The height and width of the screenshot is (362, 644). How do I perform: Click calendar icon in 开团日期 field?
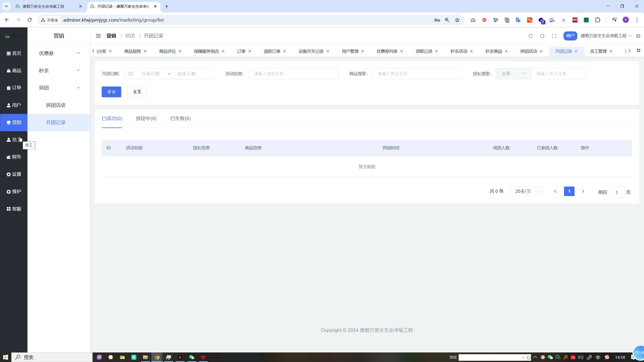click(x=131, y=74)
